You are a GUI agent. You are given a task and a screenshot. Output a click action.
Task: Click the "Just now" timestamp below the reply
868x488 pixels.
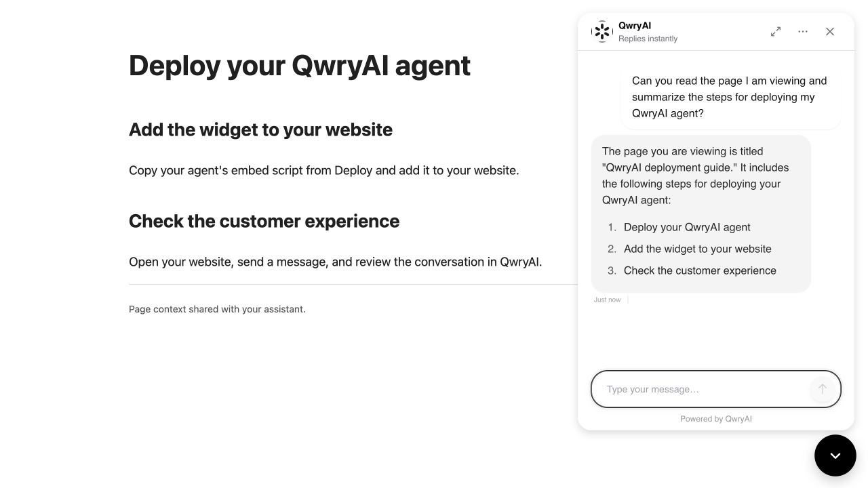[x=607, y=300]
